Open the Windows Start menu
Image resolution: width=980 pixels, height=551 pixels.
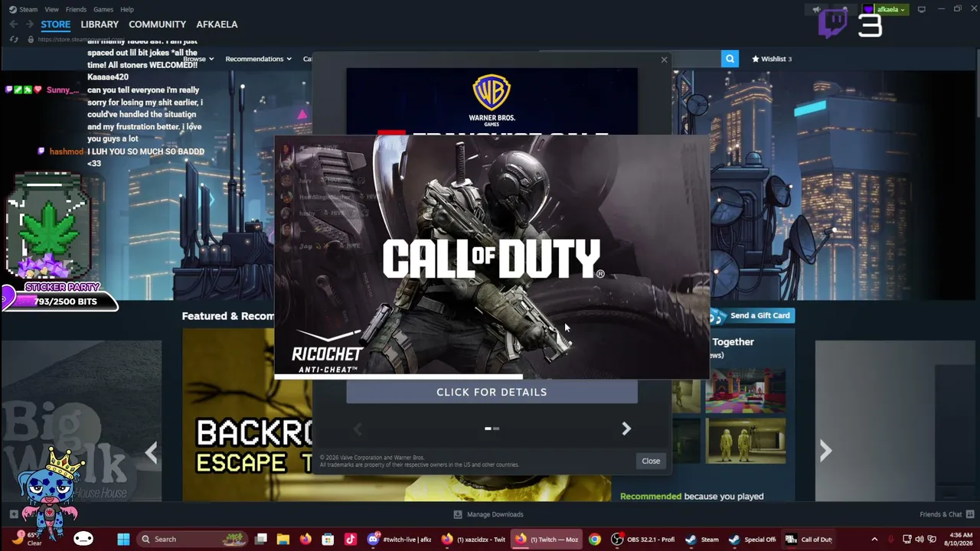[123, 540]
